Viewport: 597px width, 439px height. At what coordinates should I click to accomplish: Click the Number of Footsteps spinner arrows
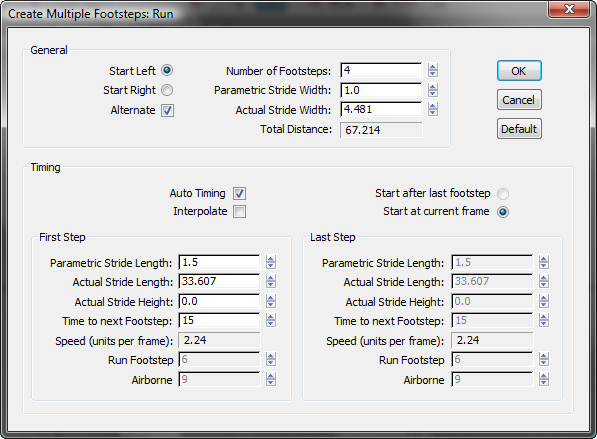click(433, 70)
